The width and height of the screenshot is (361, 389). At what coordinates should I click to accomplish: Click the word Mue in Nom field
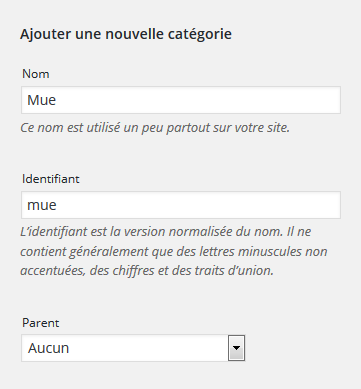(41, 100)
